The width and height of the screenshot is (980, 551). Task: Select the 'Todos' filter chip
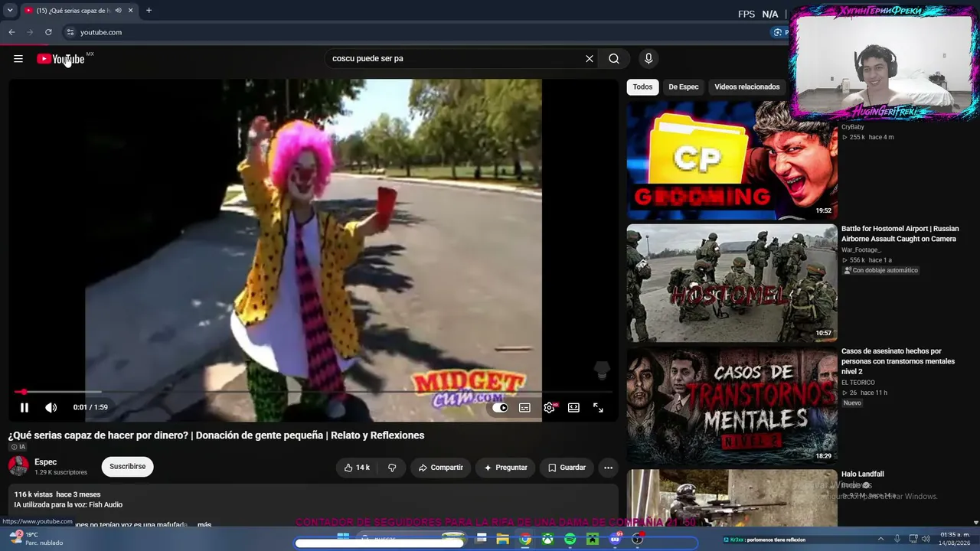pos(642,87)
